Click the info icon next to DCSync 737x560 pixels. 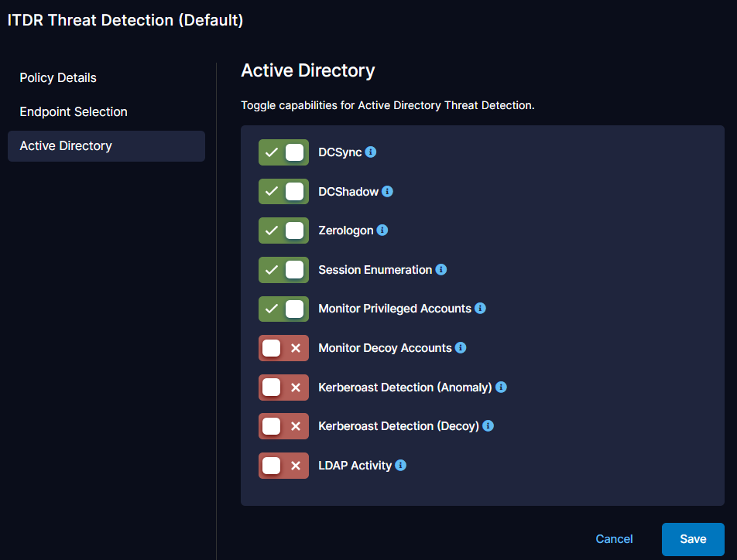tap(371, 152)
